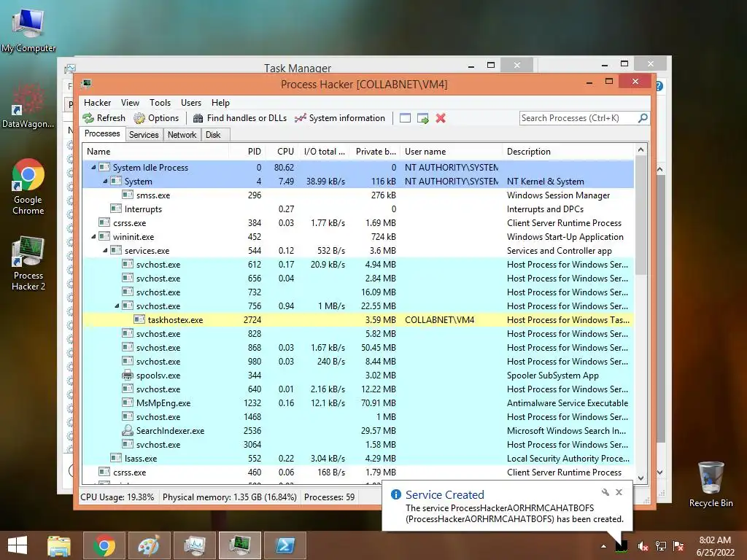
Task: Click the CPU Usage status bar entry
Action: pos(117,497)
